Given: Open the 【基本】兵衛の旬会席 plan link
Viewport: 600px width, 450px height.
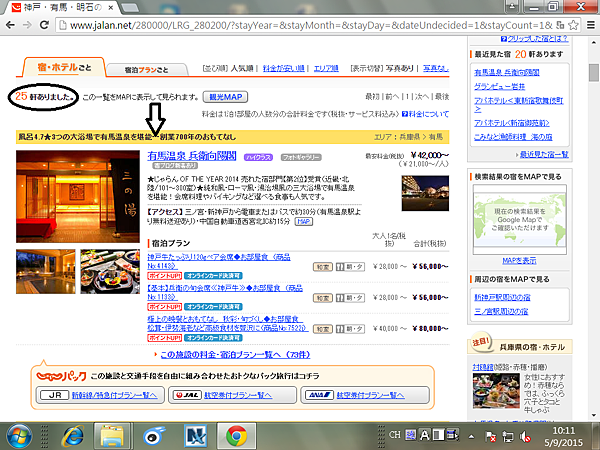Looking at the screenshot, I should (x=225, y=292).
